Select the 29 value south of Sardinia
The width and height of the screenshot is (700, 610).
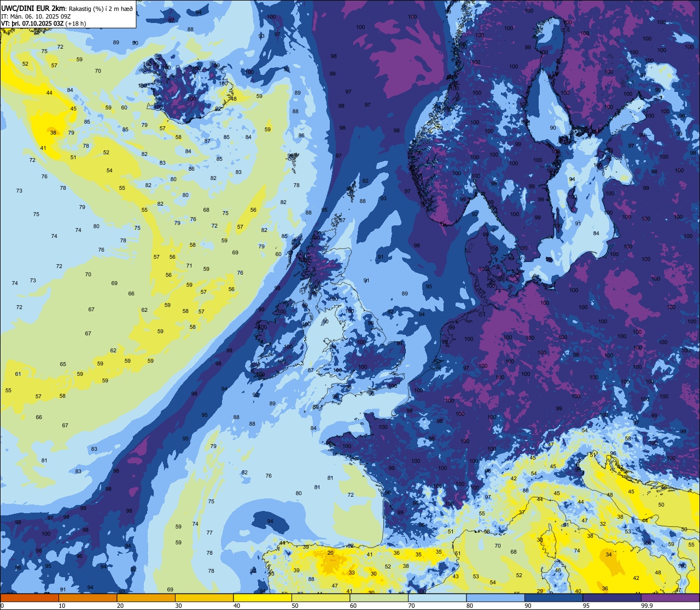(540, 591)
